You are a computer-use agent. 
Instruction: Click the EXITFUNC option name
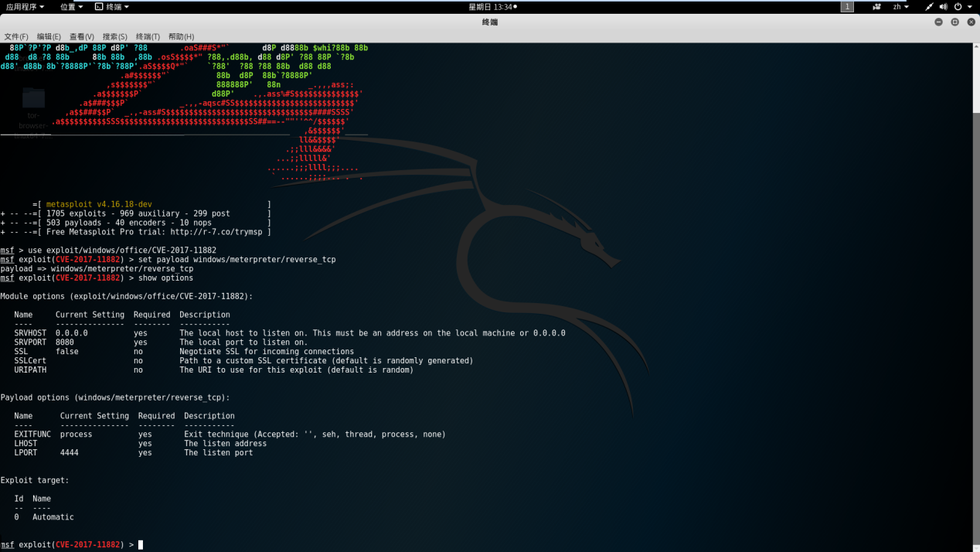32,434
